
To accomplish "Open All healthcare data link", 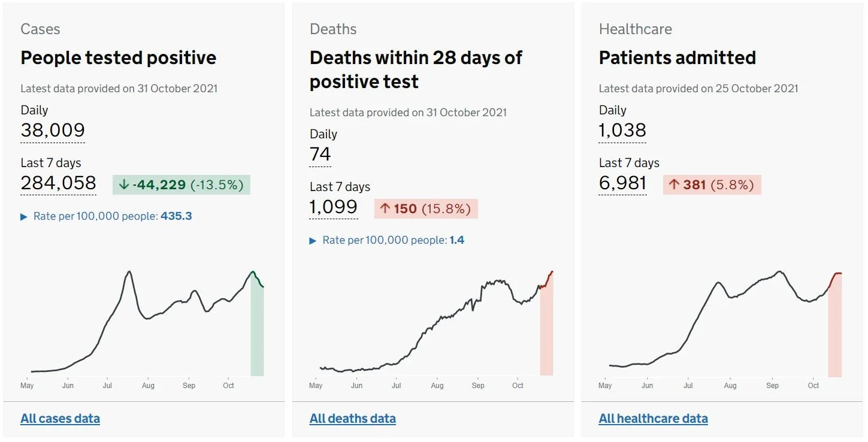I will pyautogui.click(x=653, y=419).
